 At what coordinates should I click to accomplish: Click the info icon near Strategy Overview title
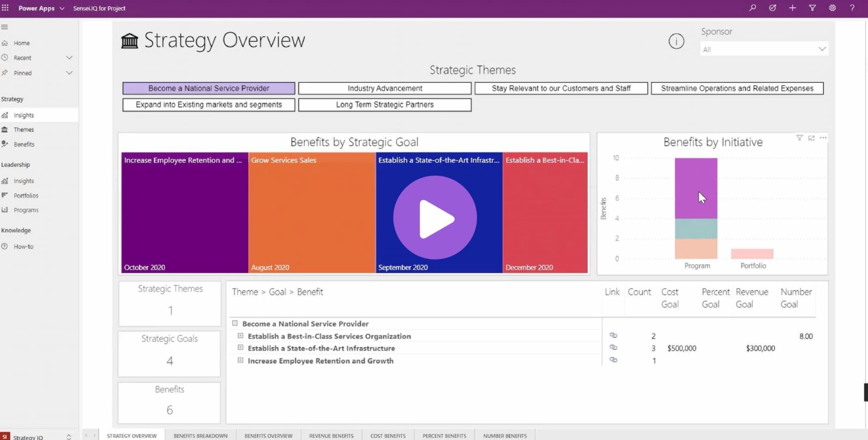(x=676, y=41)
